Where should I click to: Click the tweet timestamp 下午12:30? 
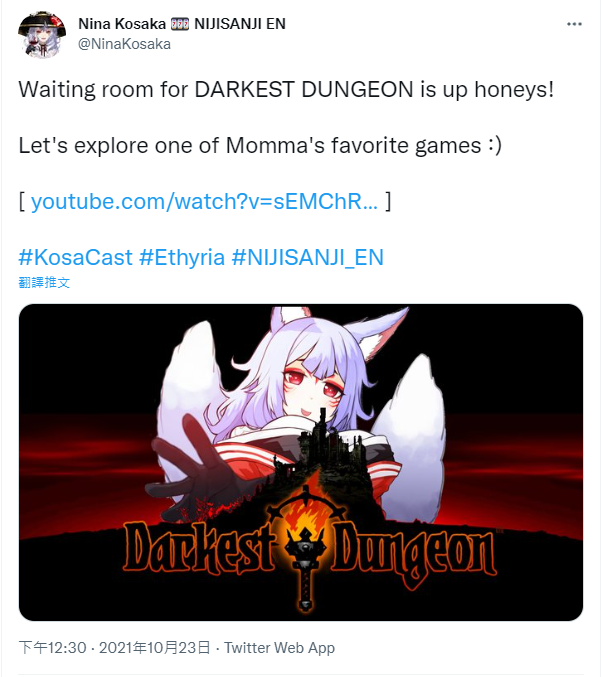[53, 648]
